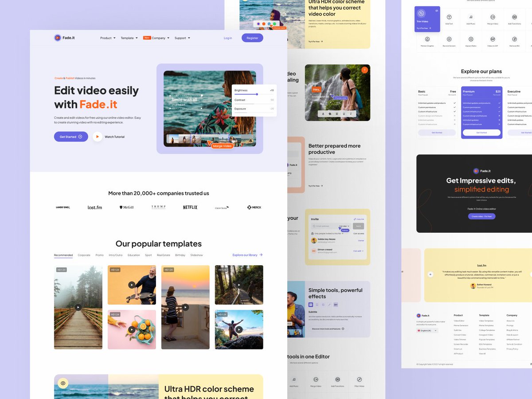
Task: Select the Aspect Ratio tool icon
Action: point(471,39)
